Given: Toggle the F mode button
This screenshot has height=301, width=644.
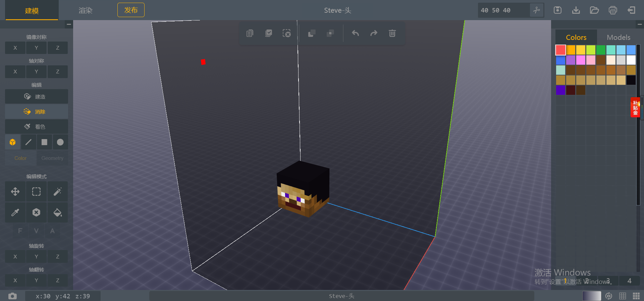Looking at the screenshot, I should click(x=20, y=231).
